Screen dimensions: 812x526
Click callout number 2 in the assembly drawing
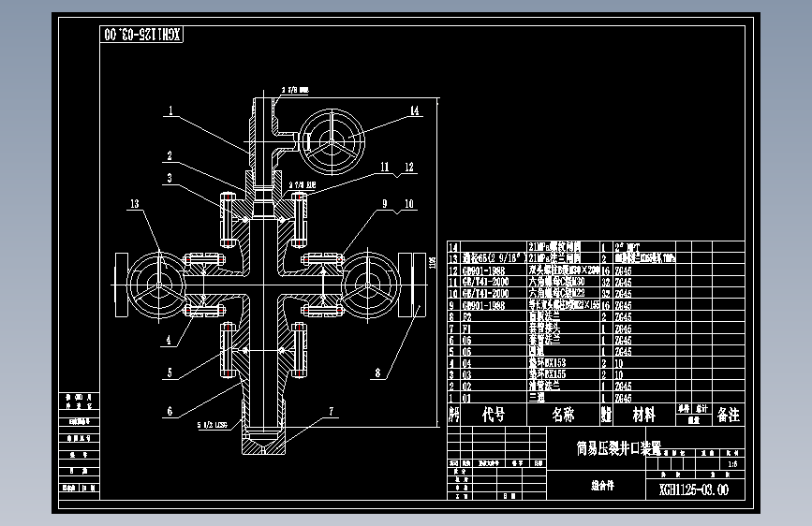[x=170, y=155]
